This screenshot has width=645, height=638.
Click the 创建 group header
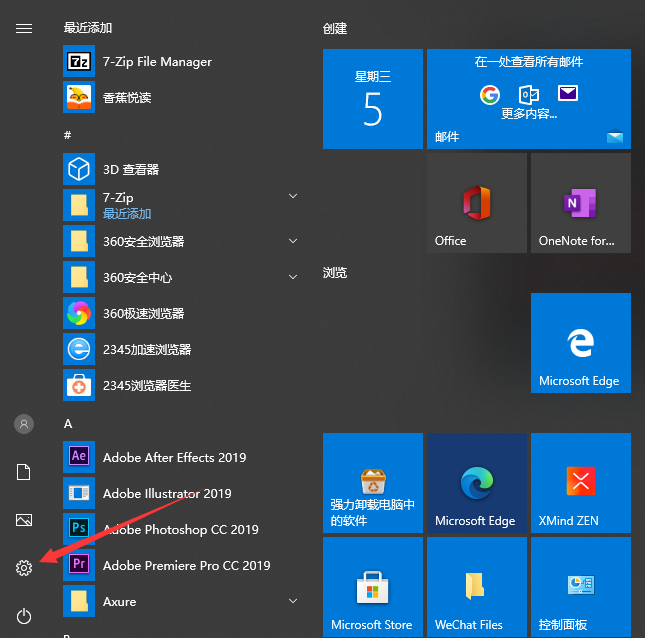pos(335,29)
